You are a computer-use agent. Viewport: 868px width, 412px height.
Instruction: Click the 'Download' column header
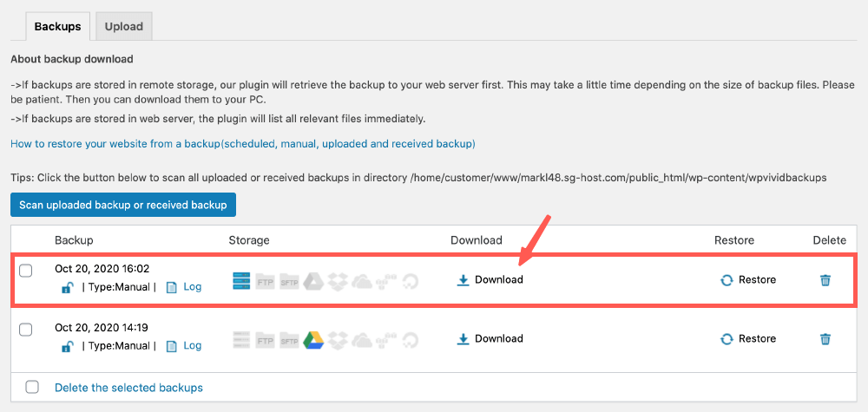[x=476, y=240]
